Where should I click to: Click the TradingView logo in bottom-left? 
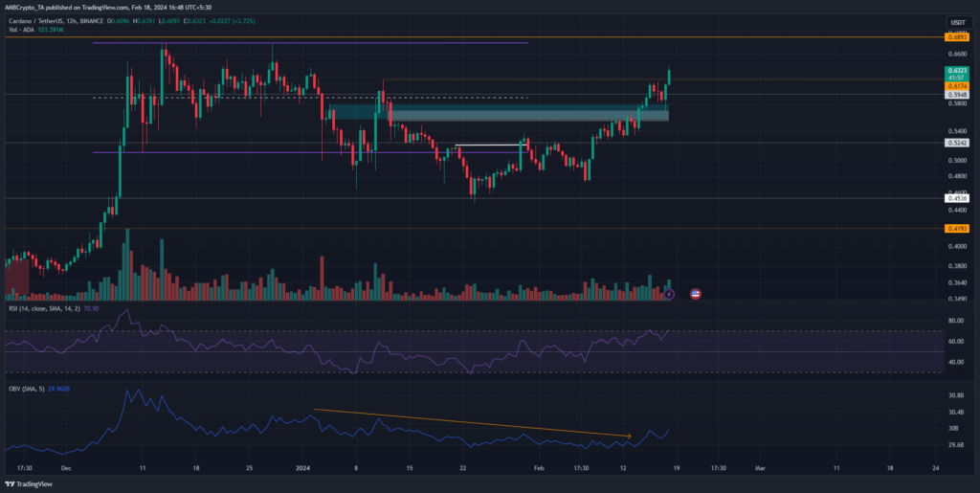(32, 484)
